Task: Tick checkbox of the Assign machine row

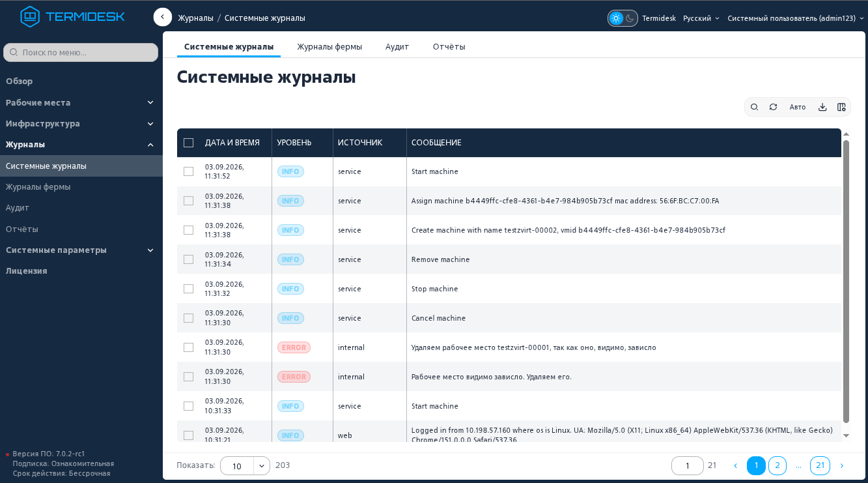Action: [x=189, y=201]
